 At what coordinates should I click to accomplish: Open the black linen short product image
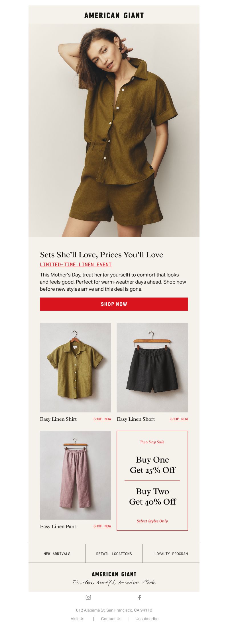tap(152, 368)
